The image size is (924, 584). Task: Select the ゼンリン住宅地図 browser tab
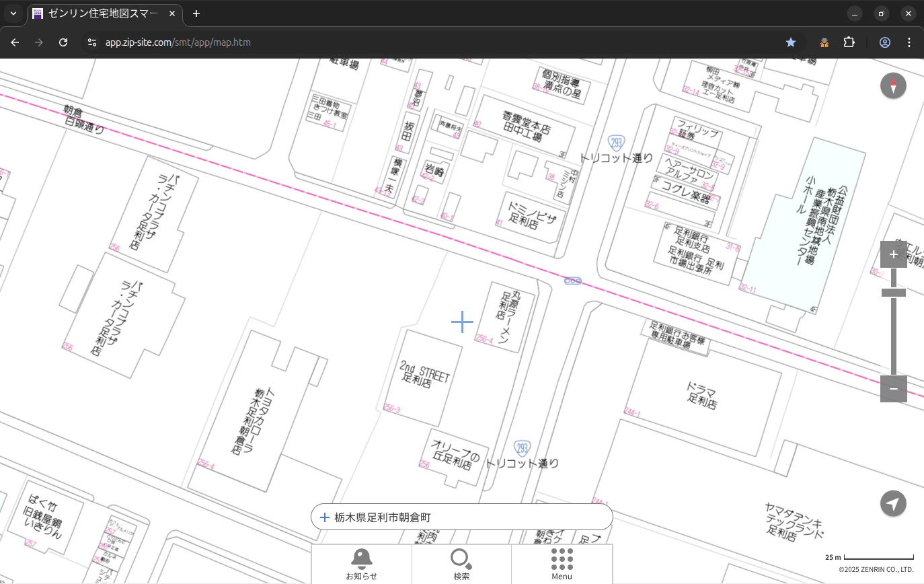coord(101,13)
